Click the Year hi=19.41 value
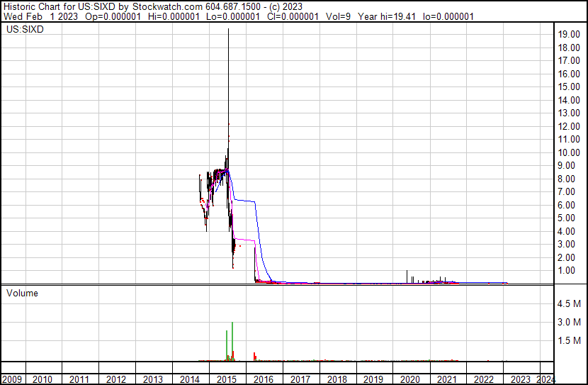 pyautogui.click(x=387, y=17)
